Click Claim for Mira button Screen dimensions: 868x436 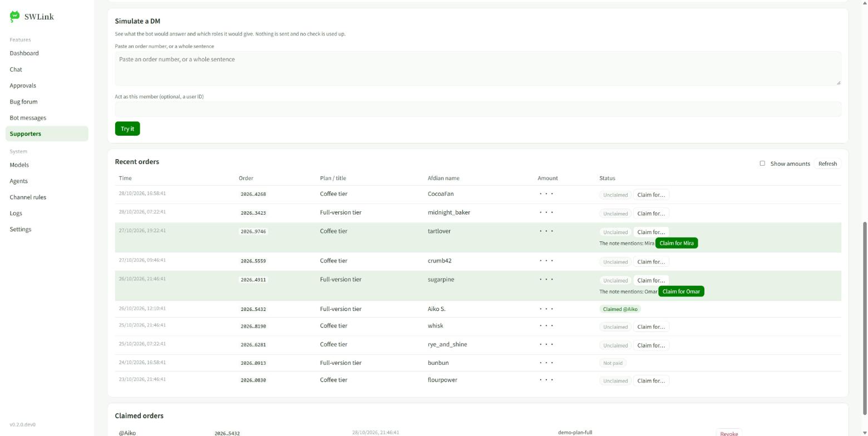(x=677, y=243)
